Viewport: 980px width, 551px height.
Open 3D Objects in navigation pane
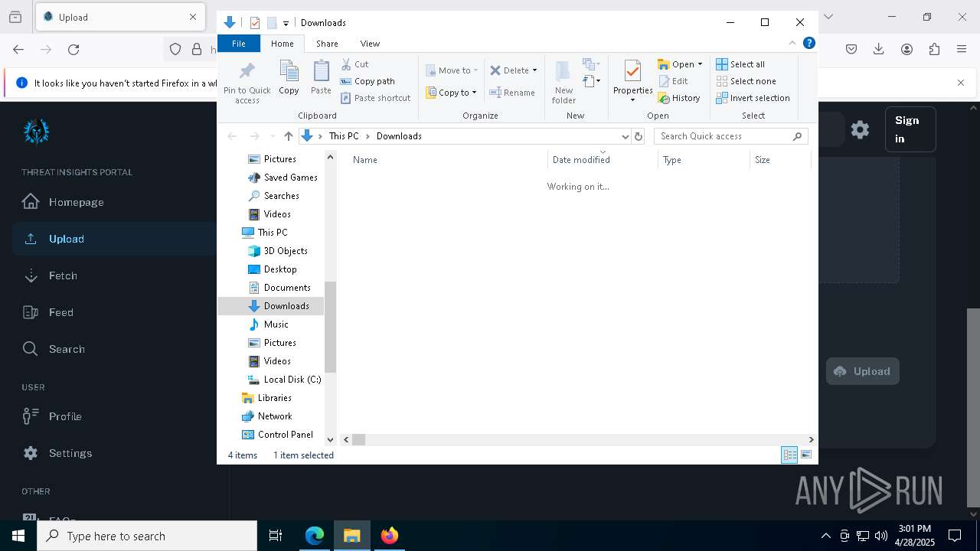277,251
